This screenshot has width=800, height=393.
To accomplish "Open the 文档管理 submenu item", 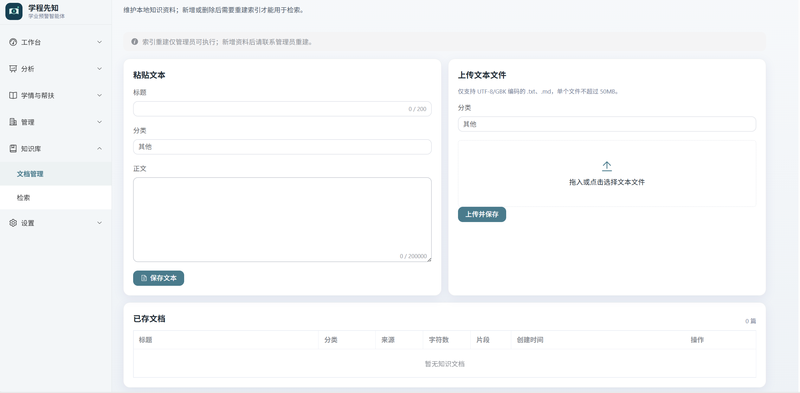I will [56, 174].
